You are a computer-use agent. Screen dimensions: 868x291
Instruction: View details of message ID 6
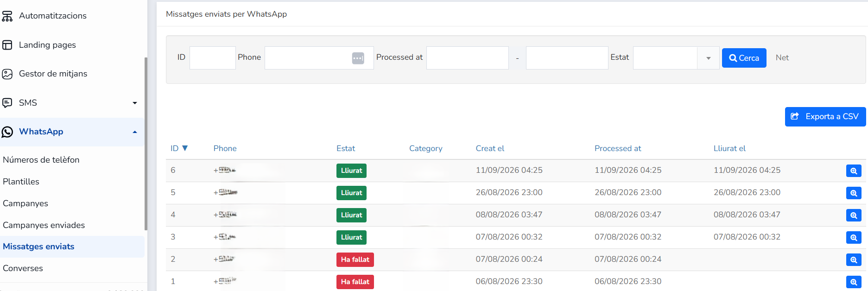point(854,171)
